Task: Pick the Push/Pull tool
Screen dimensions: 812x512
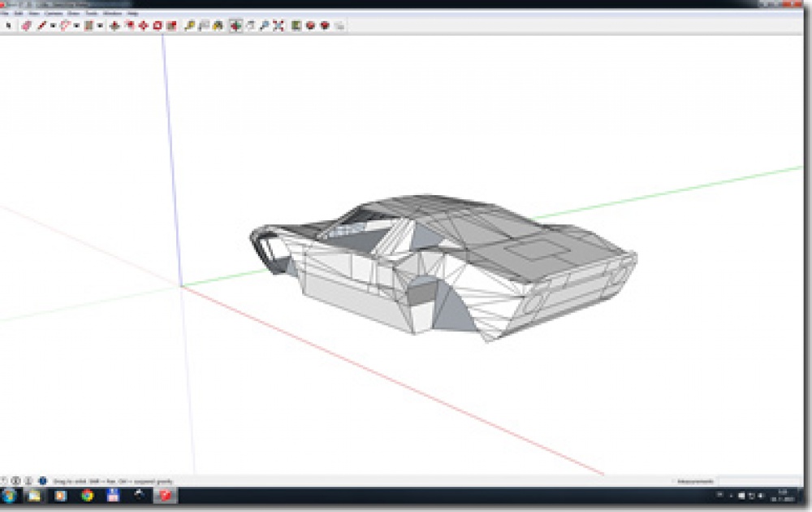Action: coord(115,25)
